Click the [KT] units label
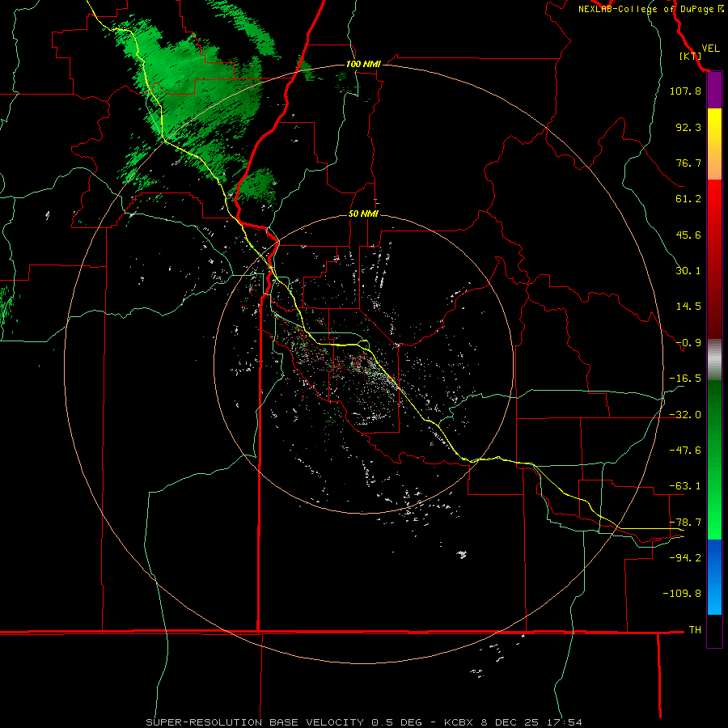The width and height of the screenshot is (728, 728). pos(691,56)
